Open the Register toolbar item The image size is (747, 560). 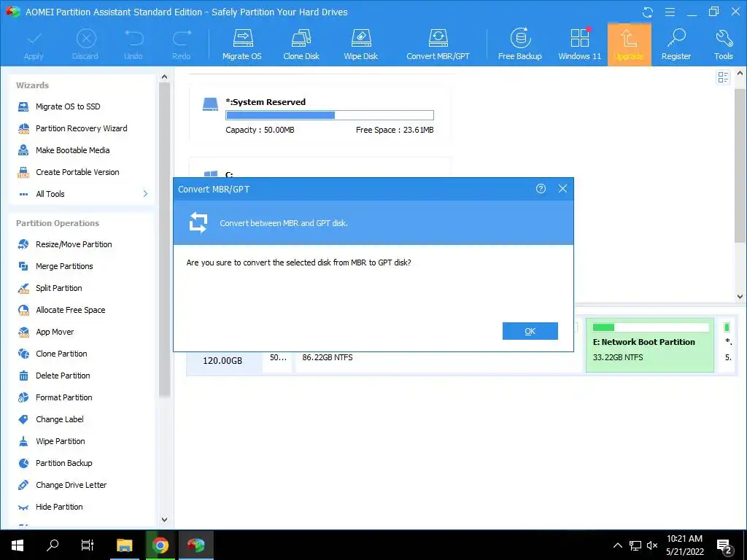click(x=676, y=44)
